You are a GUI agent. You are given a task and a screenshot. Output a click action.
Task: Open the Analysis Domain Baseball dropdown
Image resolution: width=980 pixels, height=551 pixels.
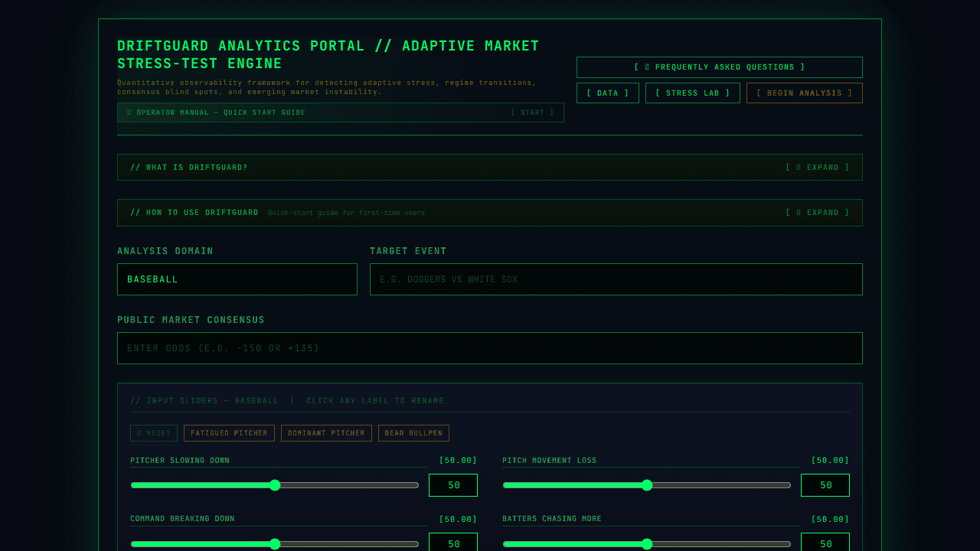pos(237,279)
